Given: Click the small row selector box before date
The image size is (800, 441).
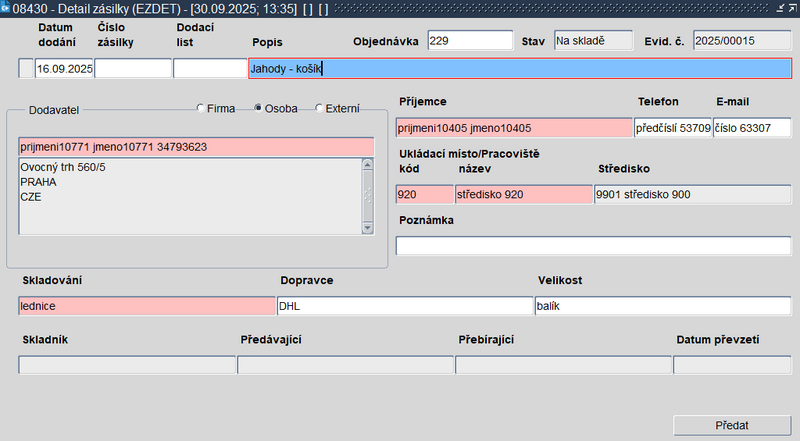Looking at the screenshot, I should coord(26,68).
